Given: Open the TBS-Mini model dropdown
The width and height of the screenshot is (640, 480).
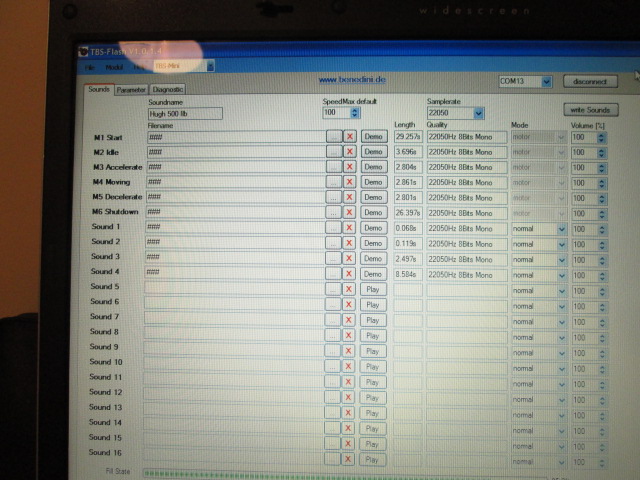Looking at the screenshot, I should pos(210,66).
